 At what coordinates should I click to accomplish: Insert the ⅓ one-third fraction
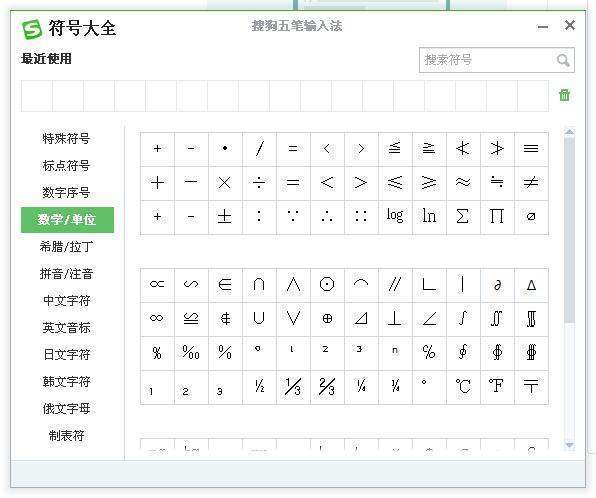[293, 387]
